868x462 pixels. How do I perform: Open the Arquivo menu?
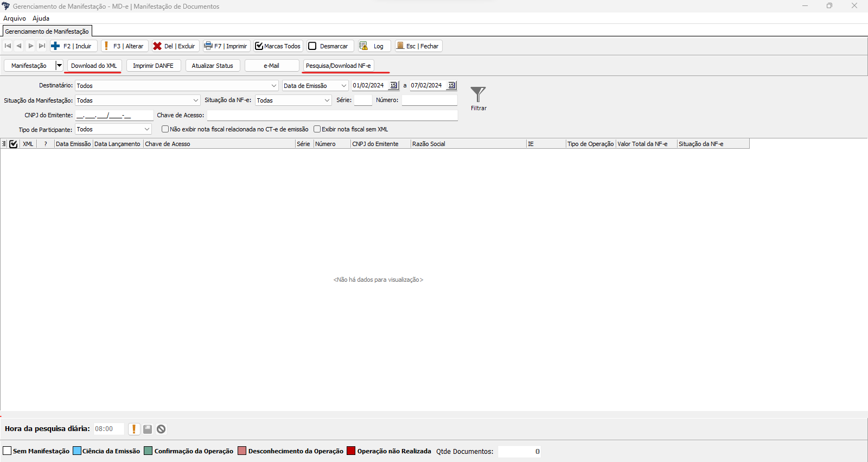(x=15, y=18)
